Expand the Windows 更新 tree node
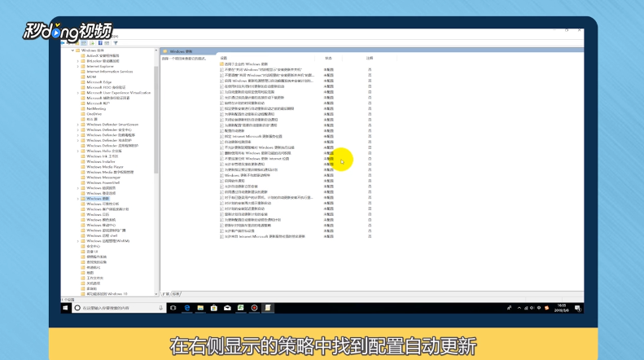The width and height of the screenshot is (644, 360). click(78, 199)
